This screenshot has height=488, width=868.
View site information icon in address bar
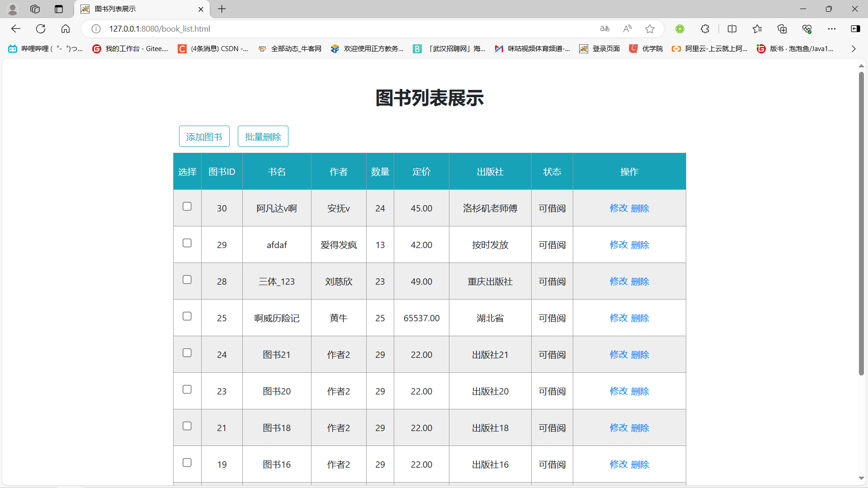pyautogui.click(x=96, y=29)
